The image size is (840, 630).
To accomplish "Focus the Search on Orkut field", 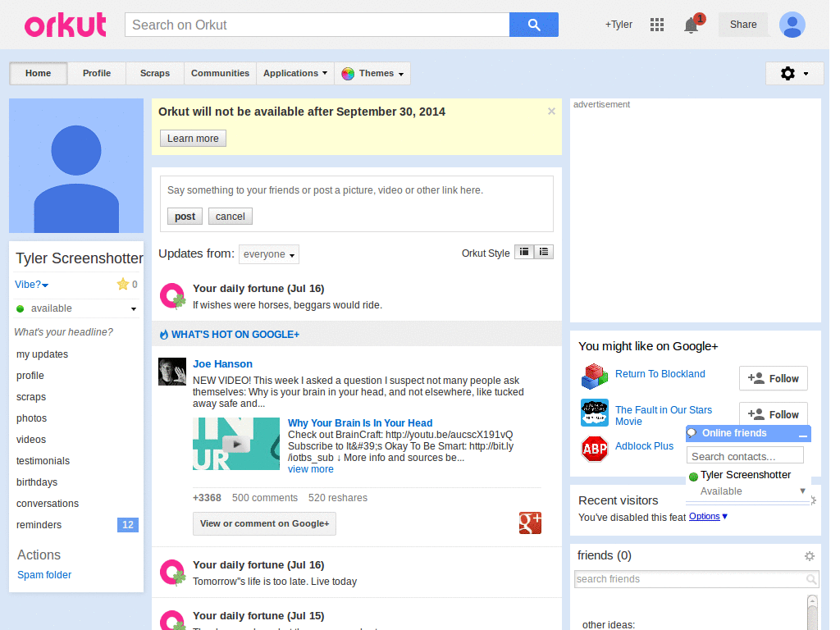I will [317, 25].
